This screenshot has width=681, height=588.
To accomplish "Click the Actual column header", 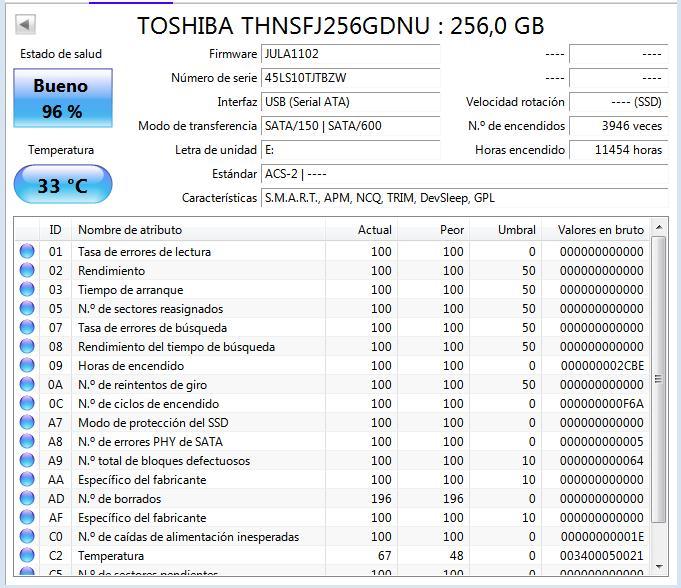I will pyautogui.click(x=361, y=230).
